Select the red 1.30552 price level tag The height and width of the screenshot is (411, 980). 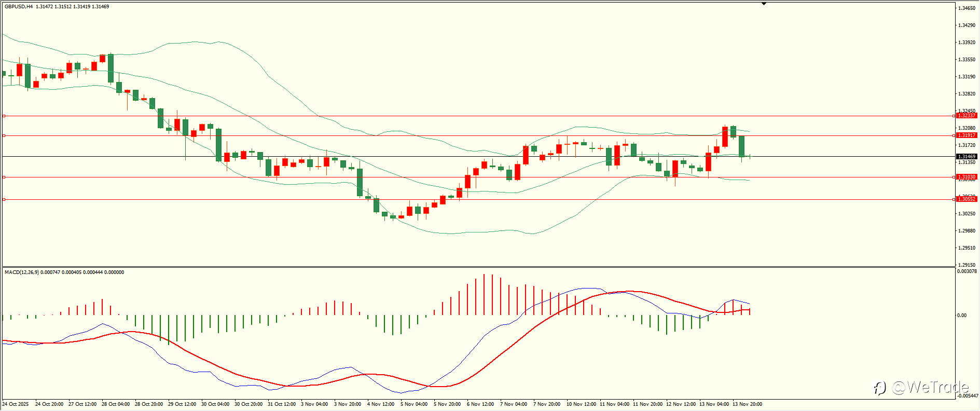point(967,199)
